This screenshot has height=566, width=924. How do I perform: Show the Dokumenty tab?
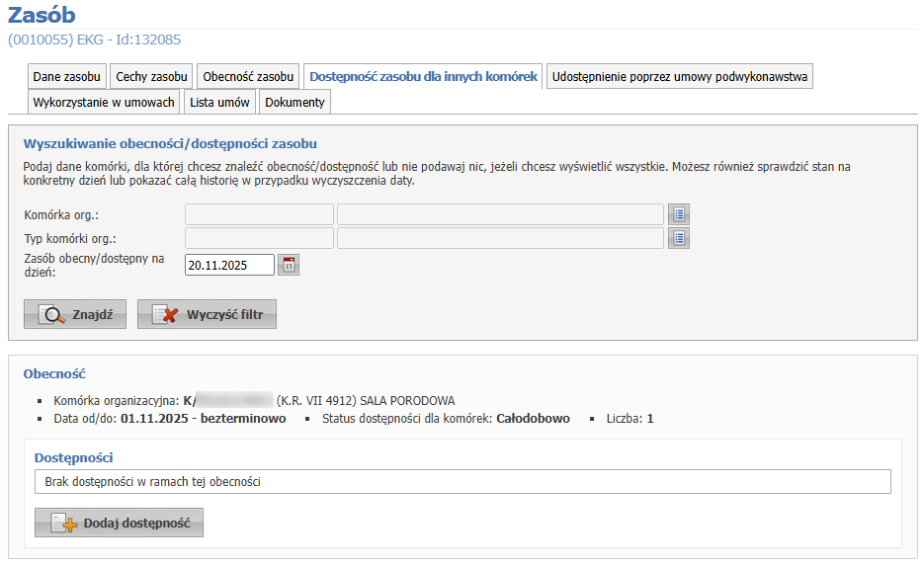tap(294, 103)
